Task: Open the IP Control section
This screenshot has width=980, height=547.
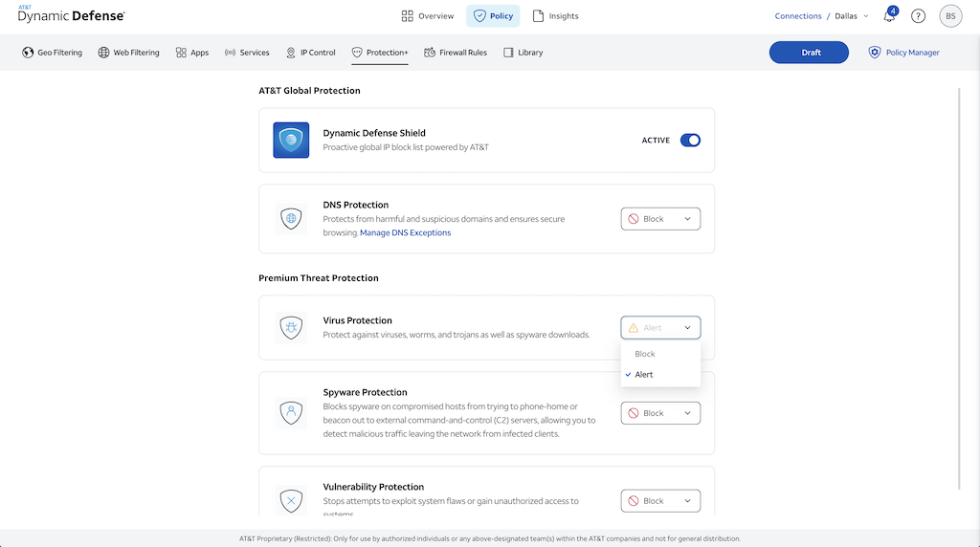Action: pos(311,53)
